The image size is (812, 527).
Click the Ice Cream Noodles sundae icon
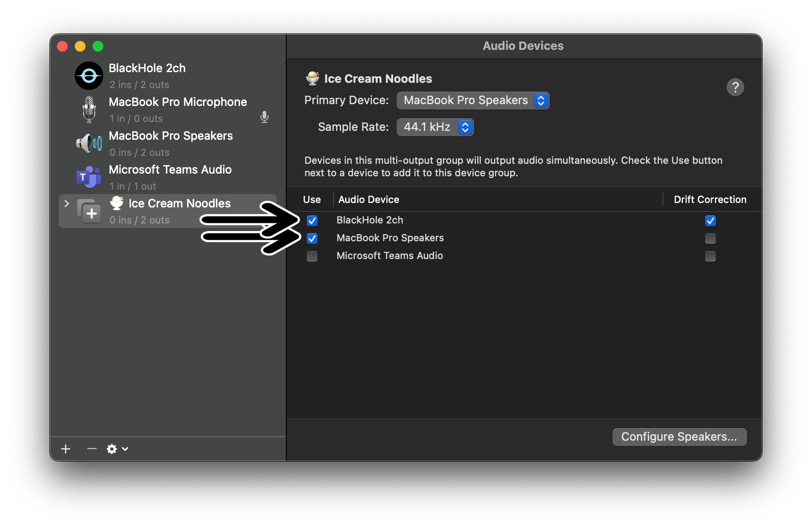pyautogui.click(x=116, y=203)
